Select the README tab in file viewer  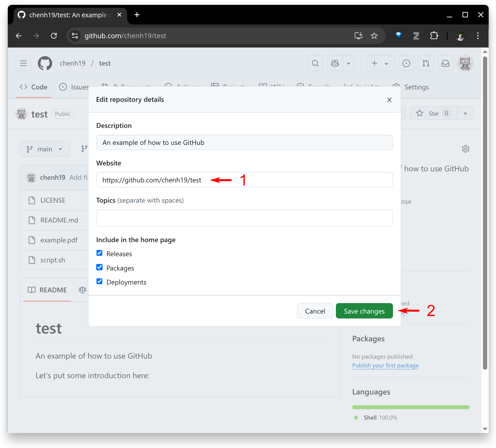(47, 290)
